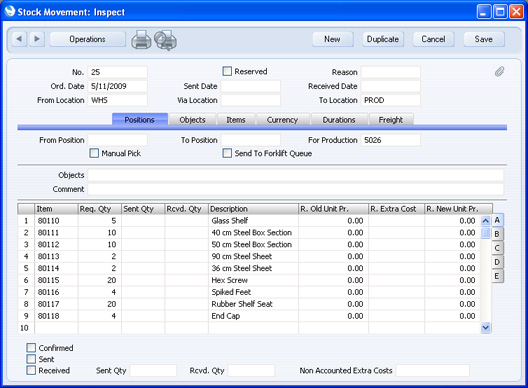Select description 'Hex Screw'

(253, 280)
